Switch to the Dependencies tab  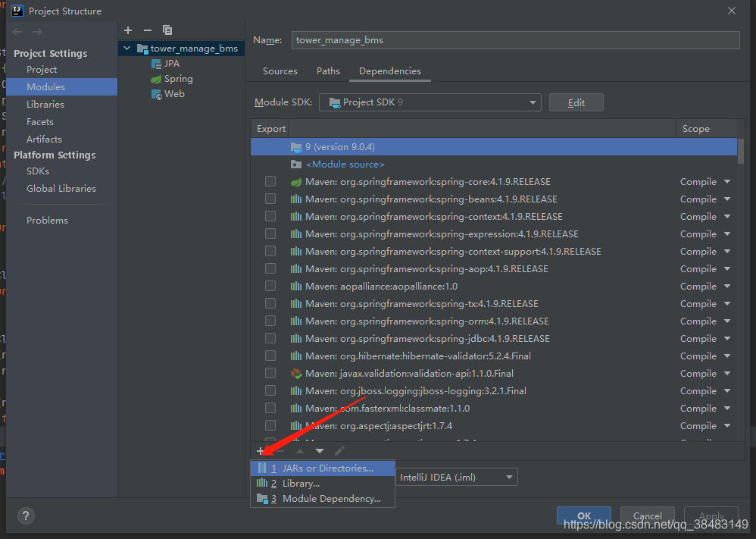390,71
